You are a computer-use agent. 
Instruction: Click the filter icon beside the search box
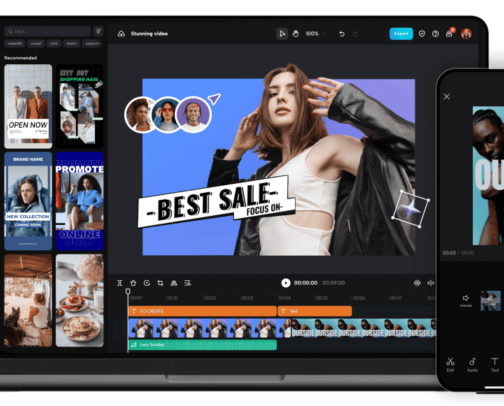(98, 31)
